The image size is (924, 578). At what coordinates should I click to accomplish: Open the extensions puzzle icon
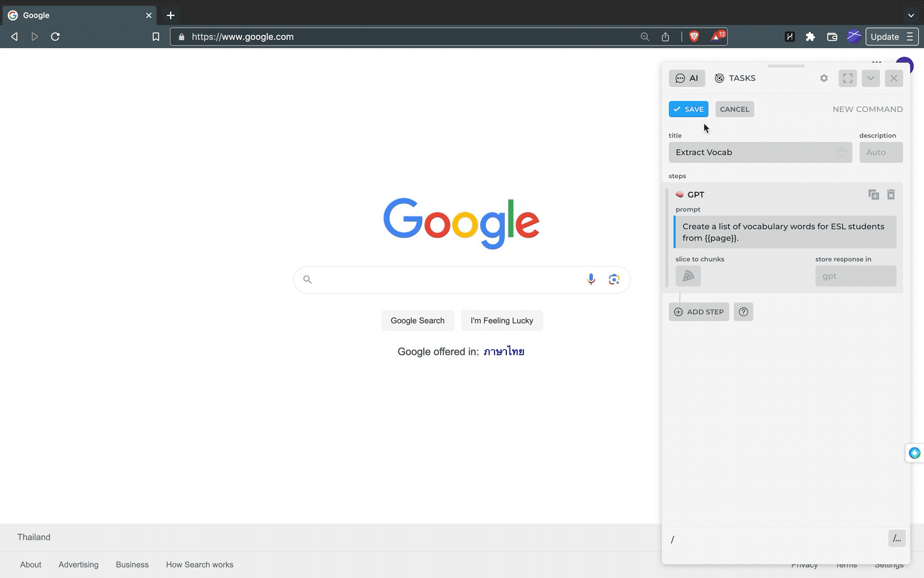coord(811,37)
